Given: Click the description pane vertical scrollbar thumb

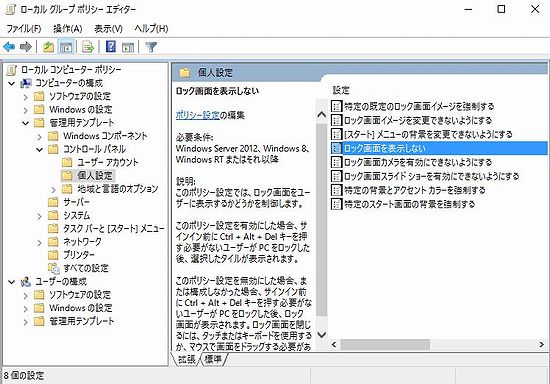Looking at the screenshot, I should pos(321,219).
